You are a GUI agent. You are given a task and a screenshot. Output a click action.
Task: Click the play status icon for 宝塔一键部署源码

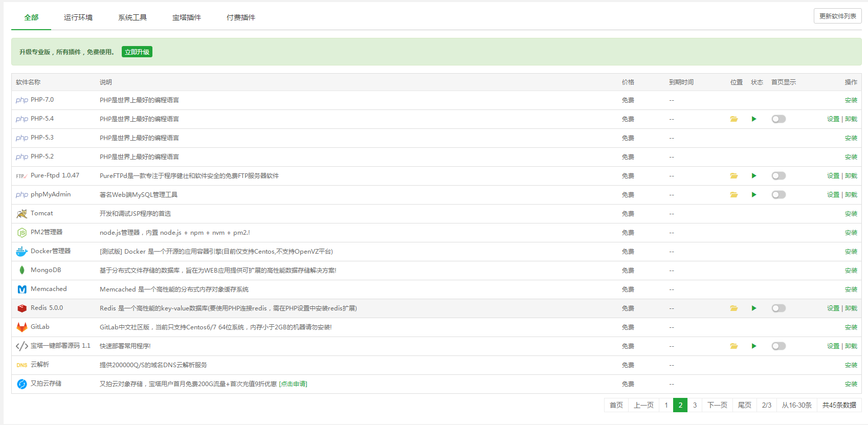[x=754, y=346]
